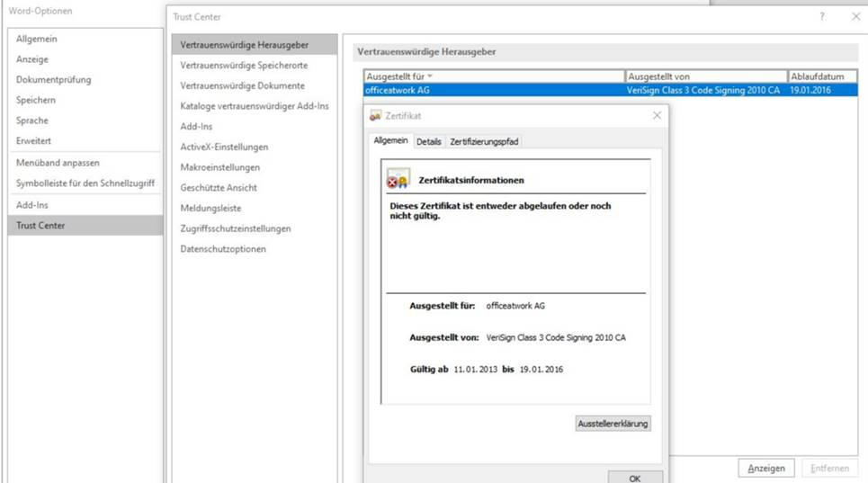Open Zugriffsschutzeinstellungen section
The image size is (868, 483).
coord(236,229)
